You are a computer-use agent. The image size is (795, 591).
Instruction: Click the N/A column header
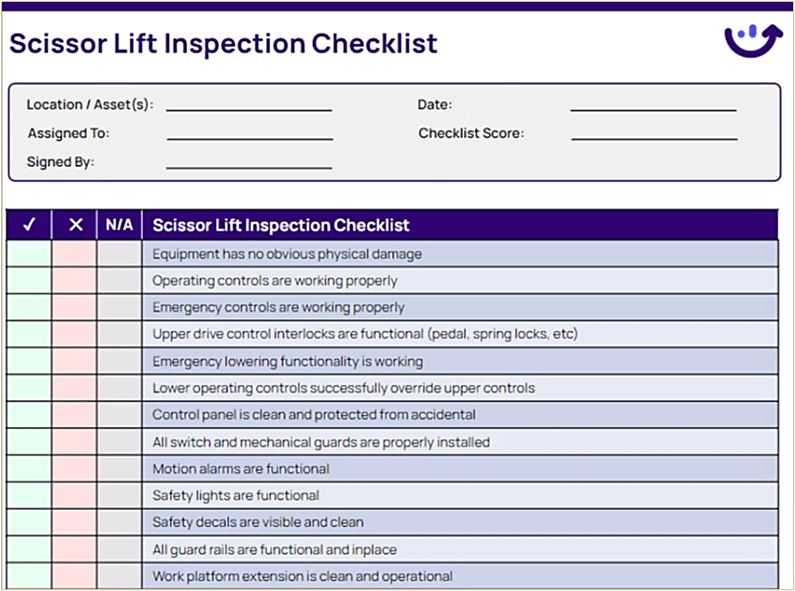(x=119, y=225)
